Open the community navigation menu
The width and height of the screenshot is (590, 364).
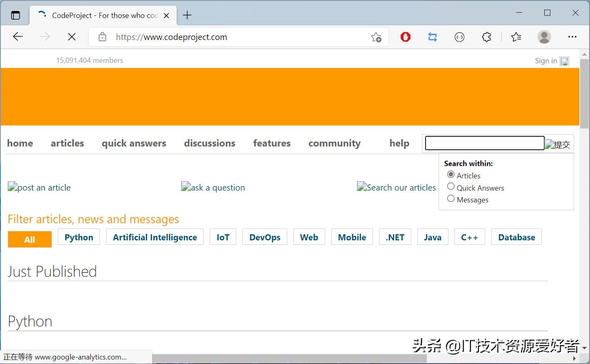334,143
